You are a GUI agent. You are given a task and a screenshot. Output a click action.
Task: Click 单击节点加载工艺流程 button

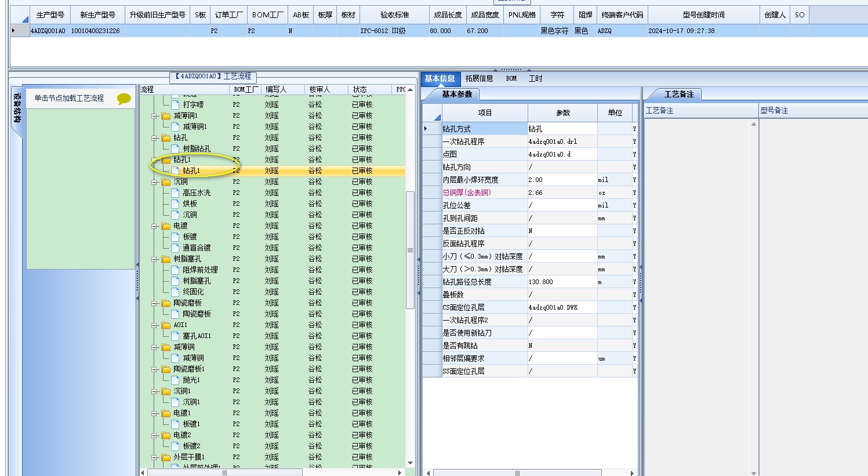pos(69,99)
